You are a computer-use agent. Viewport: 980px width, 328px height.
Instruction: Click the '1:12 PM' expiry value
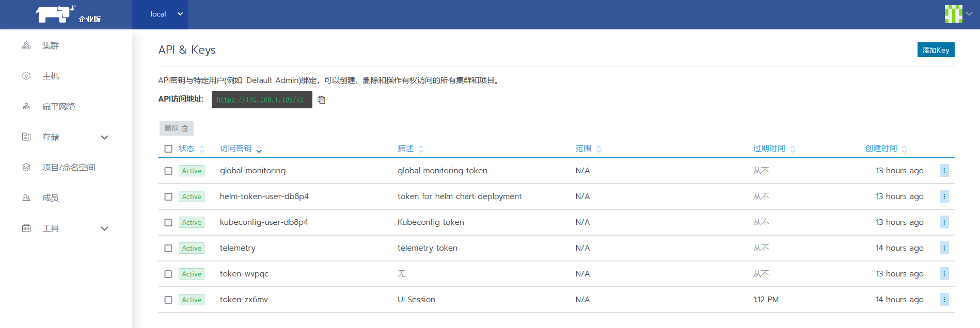pos(766,300)
